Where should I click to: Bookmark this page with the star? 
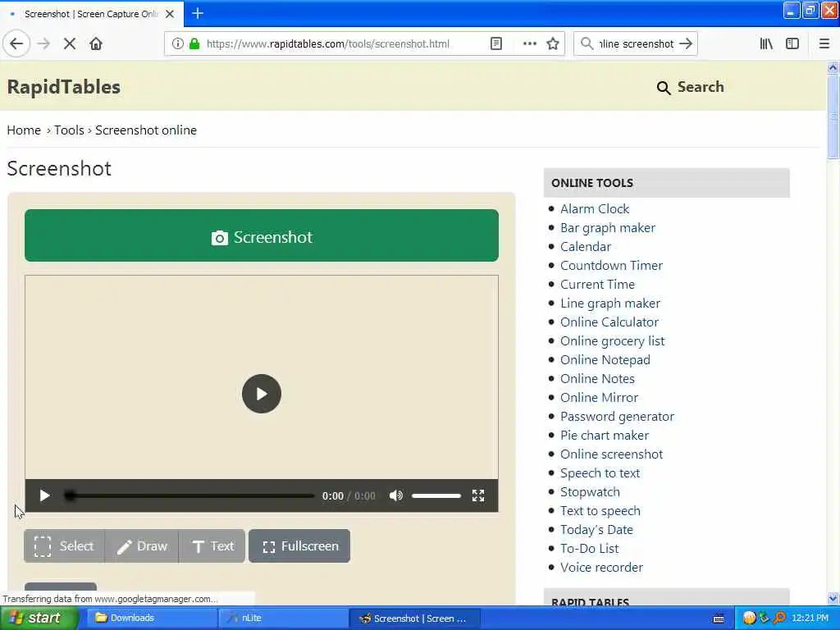tap(553, 43)
